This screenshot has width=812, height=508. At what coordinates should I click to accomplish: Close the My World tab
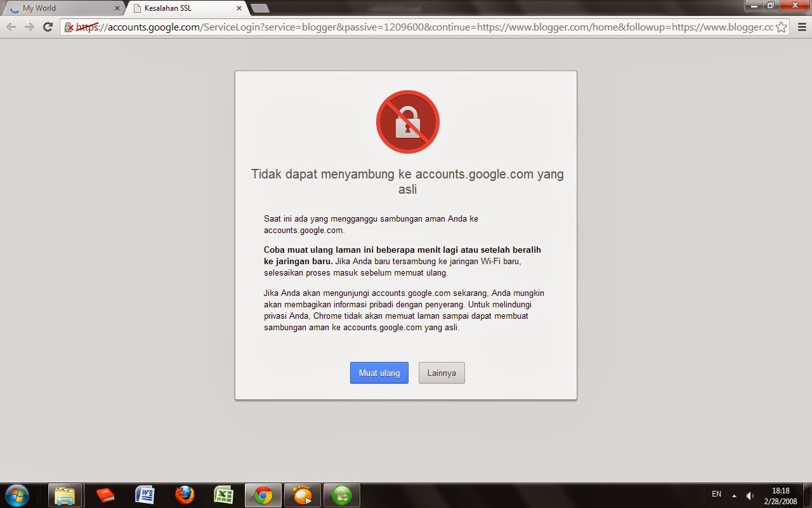(117, 8)
